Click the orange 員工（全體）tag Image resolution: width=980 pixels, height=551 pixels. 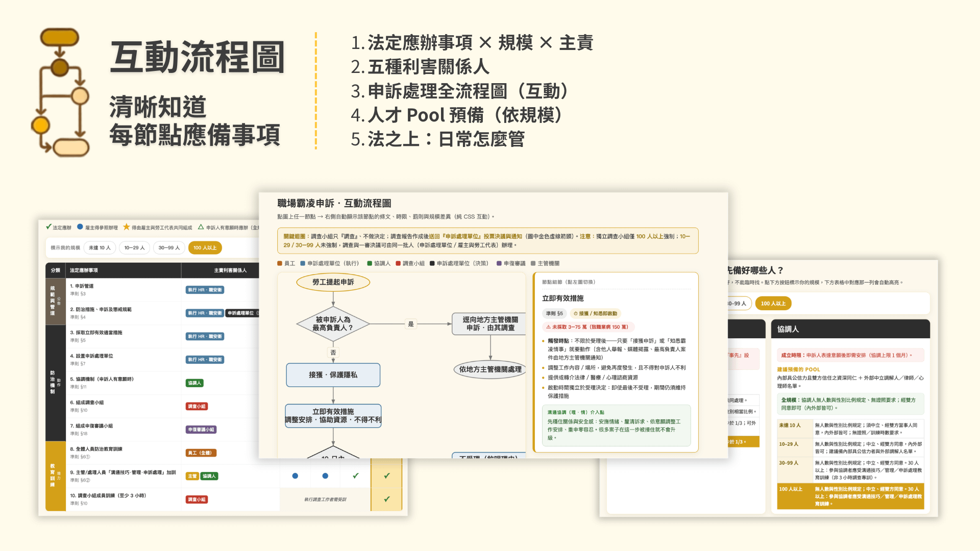(201, 453)
